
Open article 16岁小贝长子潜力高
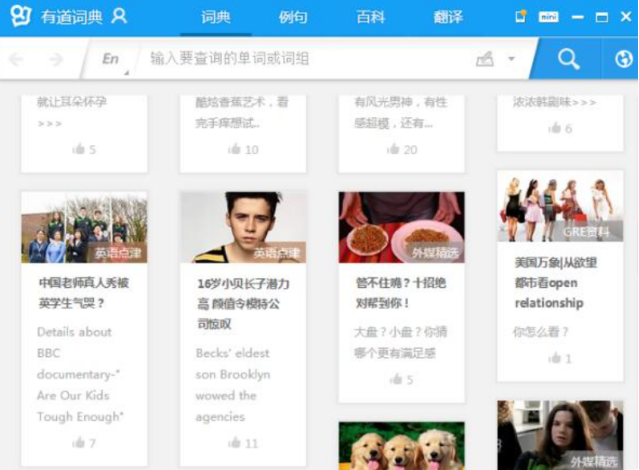(243, 304)
